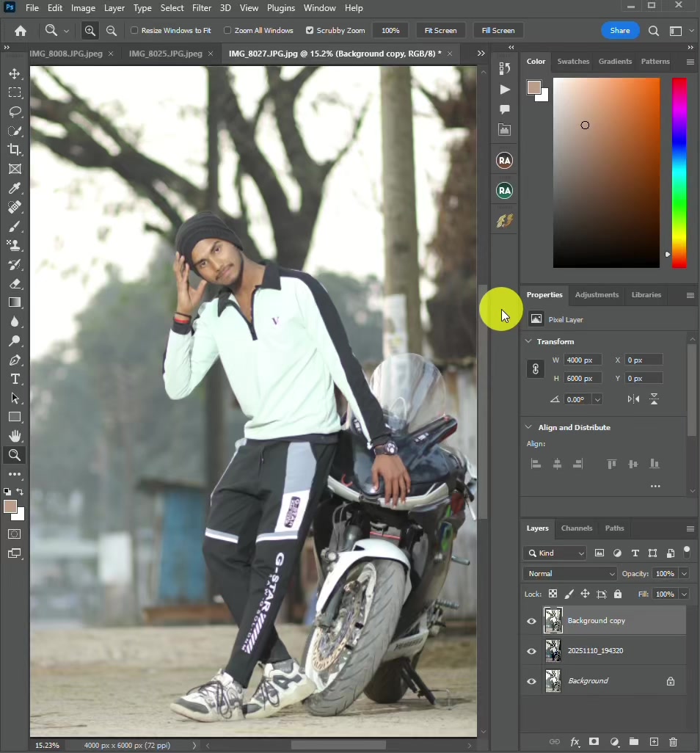
Task: Switch to the Channels tab
Action: 577,528
